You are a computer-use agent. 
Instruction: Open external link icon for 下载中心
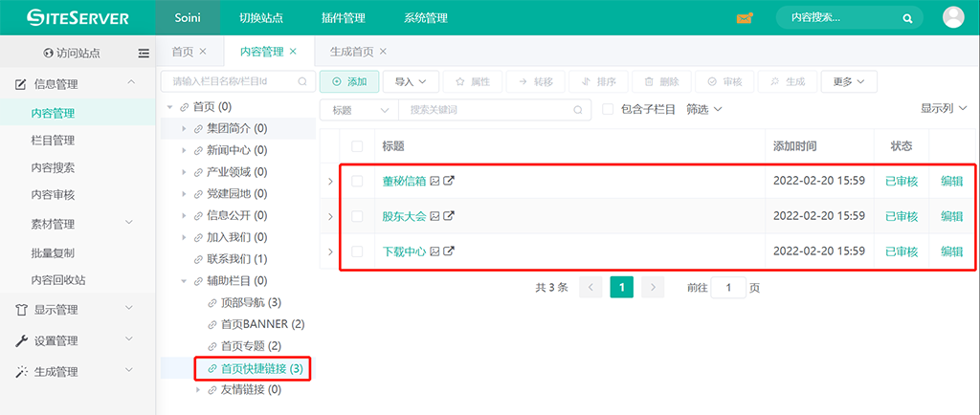click(449, 251)
